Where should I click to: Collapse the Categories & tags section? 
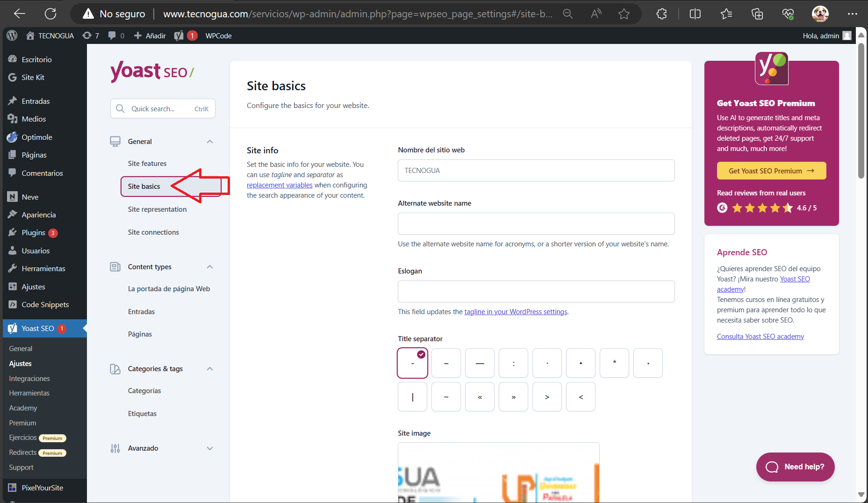coord(210,369)
